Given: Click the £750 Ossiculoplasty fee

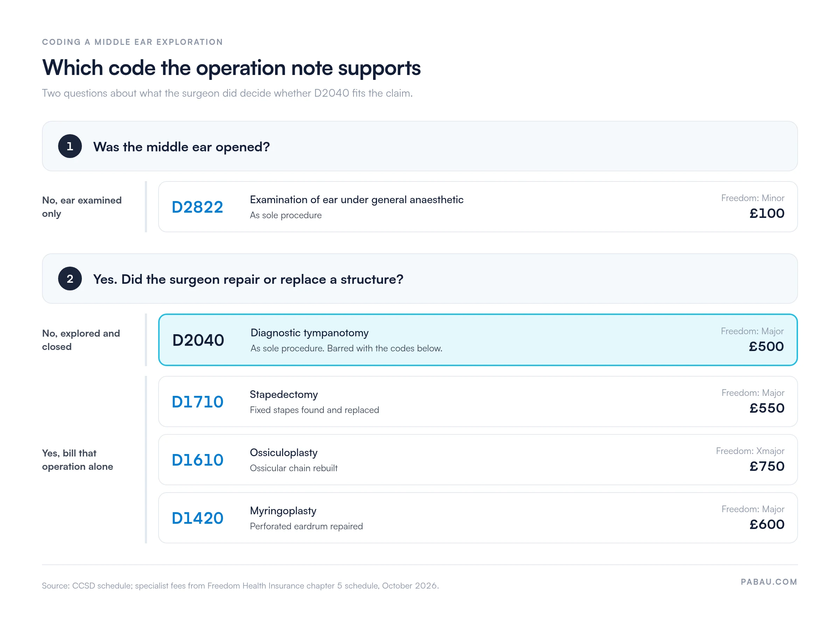Looking at the screenshot, I should [767, 466].
